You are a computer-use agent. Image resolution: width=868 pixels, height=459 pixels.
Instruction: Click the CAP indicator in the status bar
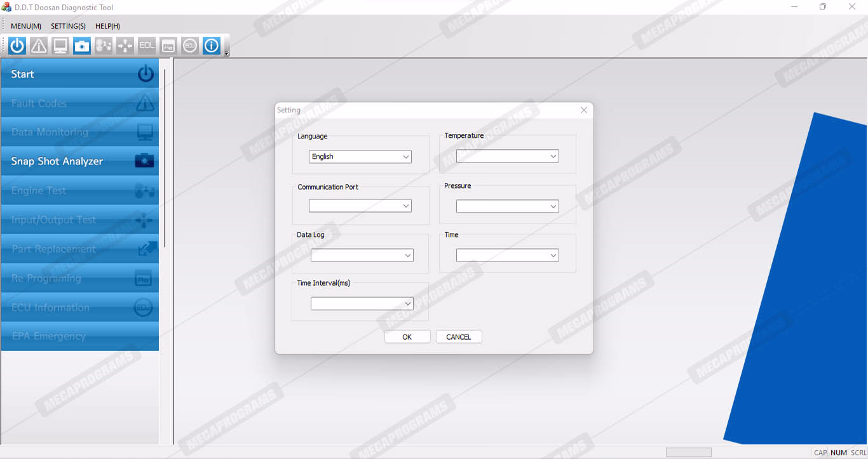click(820, 453)
